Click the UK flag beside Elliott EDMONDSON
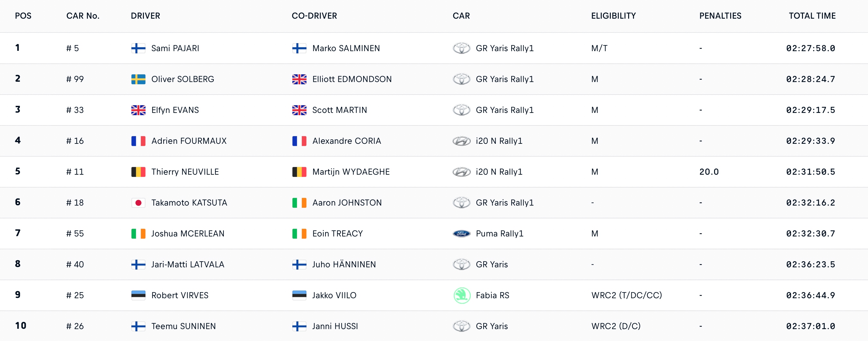The image size is (868, 341). click(299, 79)
